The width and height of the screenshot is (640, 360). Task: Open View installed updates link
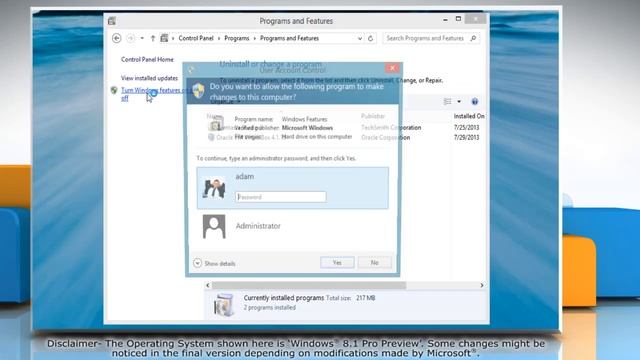[x=149, y=78]
